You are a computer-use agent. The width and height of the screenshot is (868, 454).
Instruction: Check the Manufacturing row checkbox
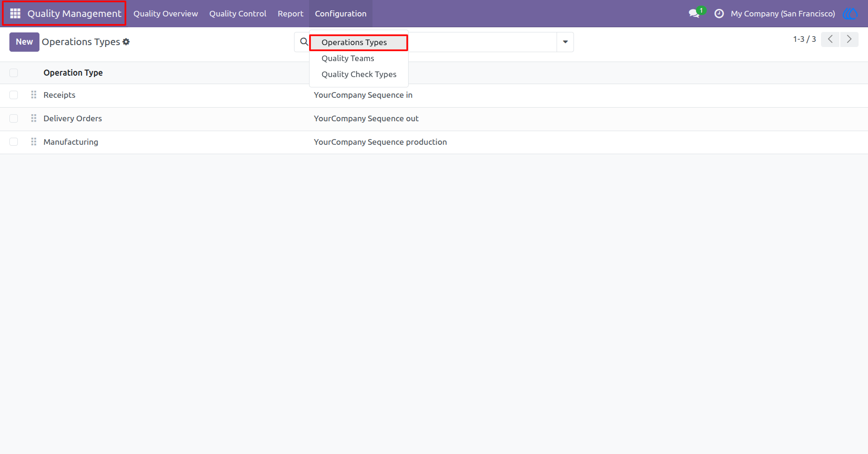14,142
